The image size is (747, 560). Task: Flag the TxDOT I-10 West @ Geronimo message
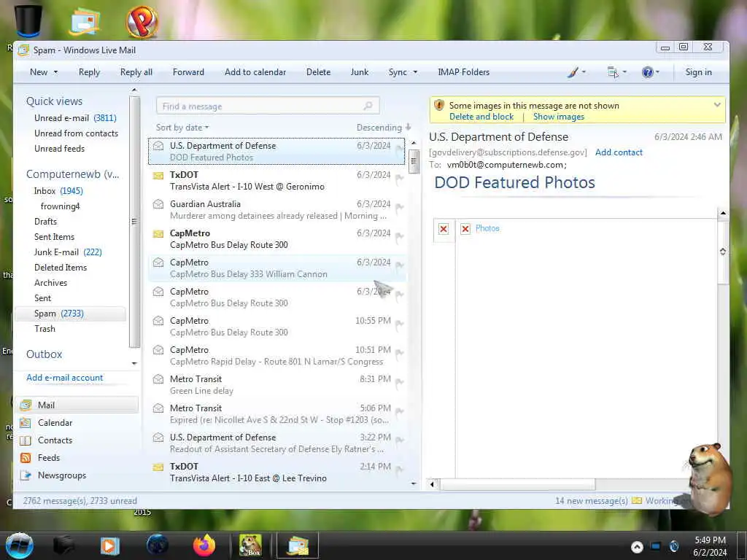pos(399,179)
